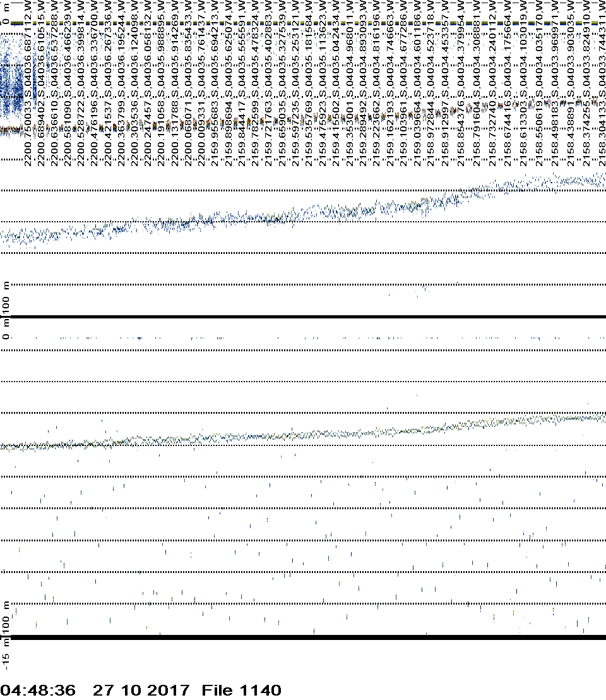Viewport: 606px width, 700px height.
Task: Click position label starting 2158.791604,S
Action: click(476, 83)
